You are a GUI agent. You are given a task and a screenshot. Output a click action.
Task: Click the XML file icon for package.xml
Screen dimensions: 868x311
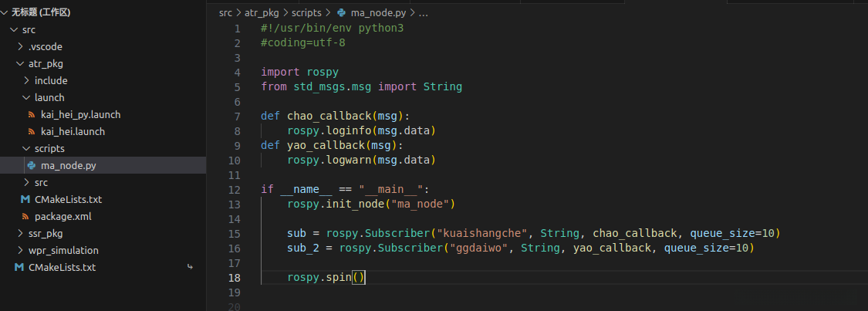(x=25, y=216)
